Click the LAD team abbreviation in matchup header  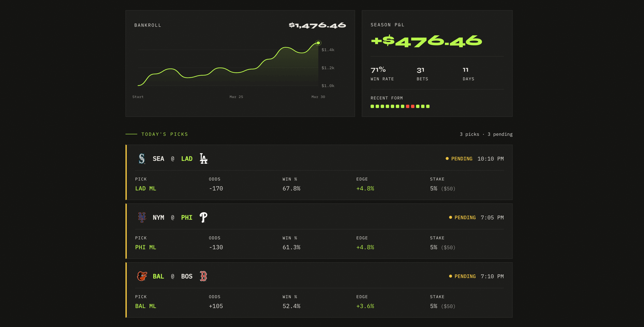pyautogui.click(x=187, y=159)
